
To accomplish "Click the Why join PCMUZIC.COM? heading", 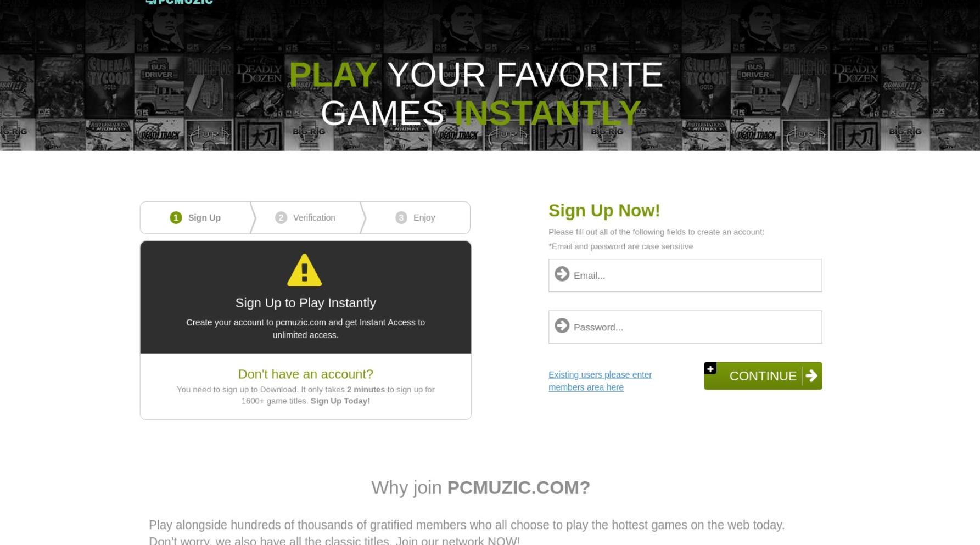I will (480, 487).
